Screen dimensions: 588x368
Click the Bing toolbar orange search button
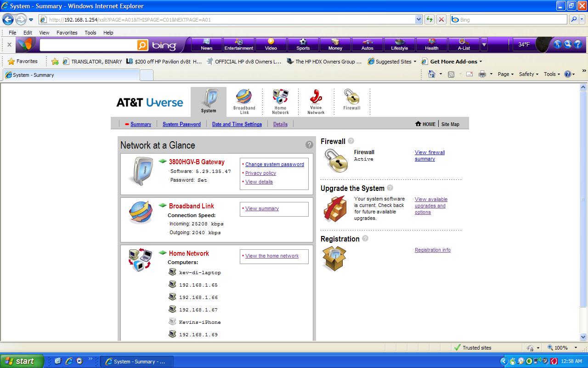[143, 45]
